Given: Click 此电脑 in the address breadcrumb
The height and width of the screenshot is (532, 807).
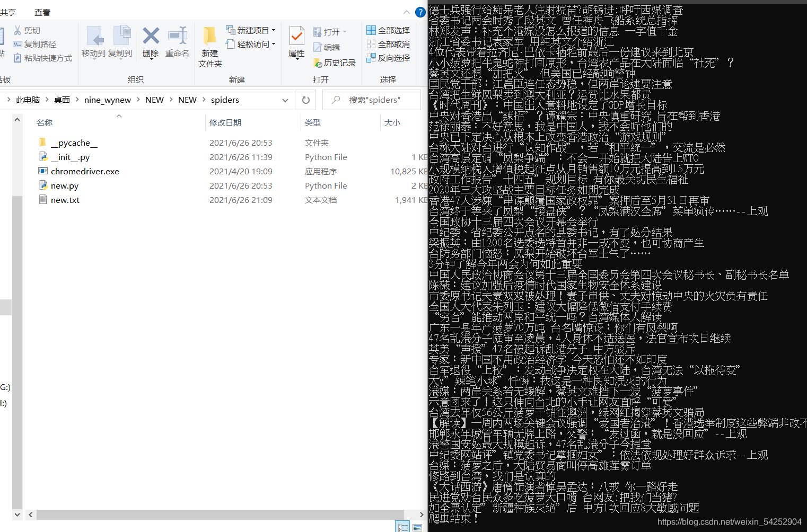Looking at the screenshot, I should [28, 100].
